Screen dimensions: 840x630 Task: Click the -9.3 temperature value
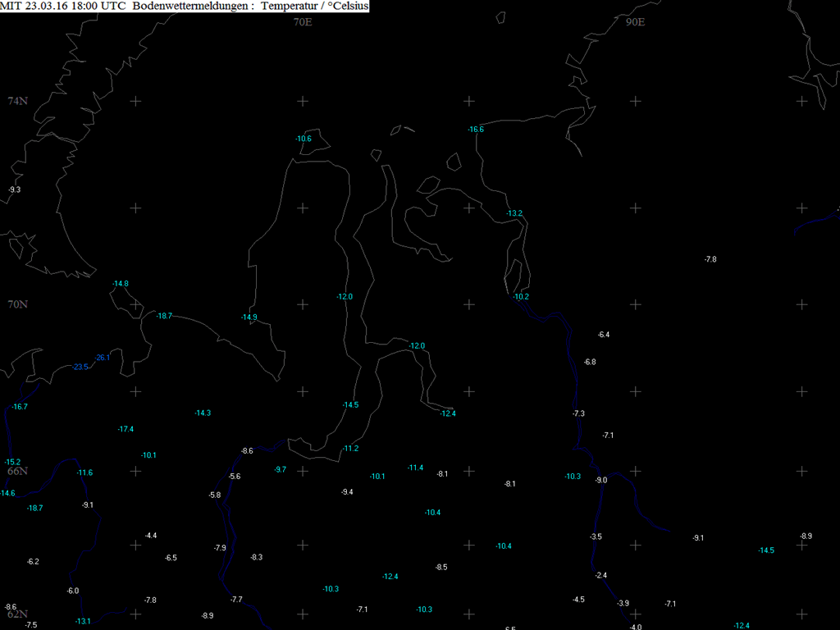(14, 189)
